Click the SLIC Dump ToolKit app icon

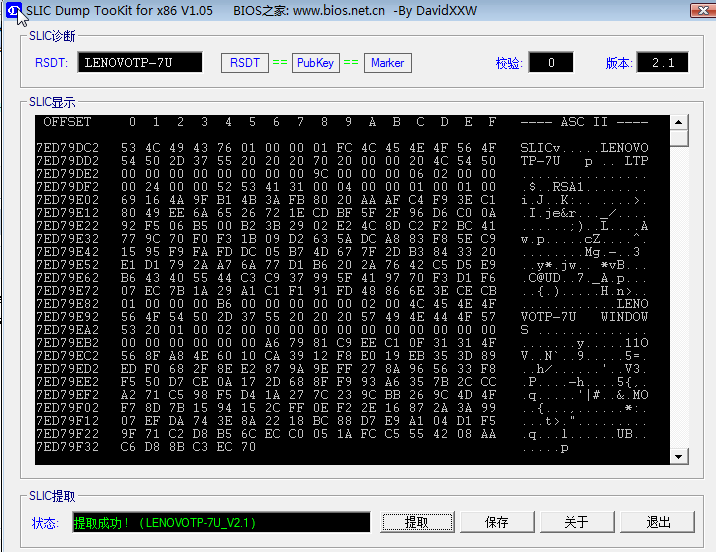click(14, 10)
